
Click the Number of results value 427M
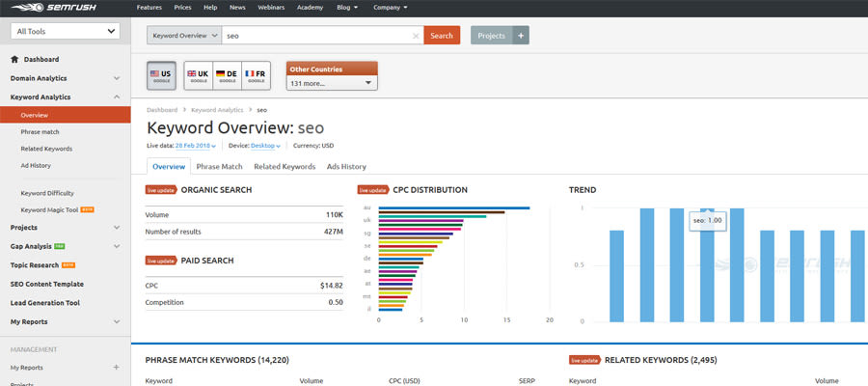click(334, 232)
